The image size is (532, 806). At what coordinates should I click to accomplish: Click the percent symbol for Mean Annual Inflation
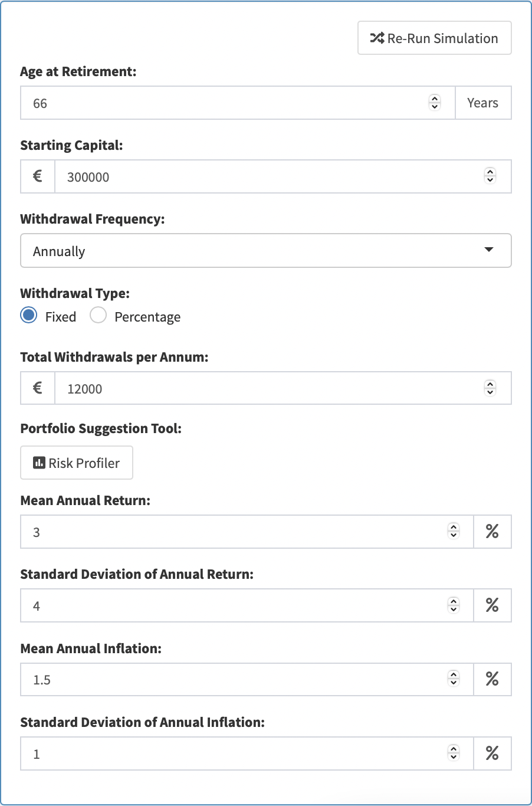pyautogui.click(x=492, y=679)
